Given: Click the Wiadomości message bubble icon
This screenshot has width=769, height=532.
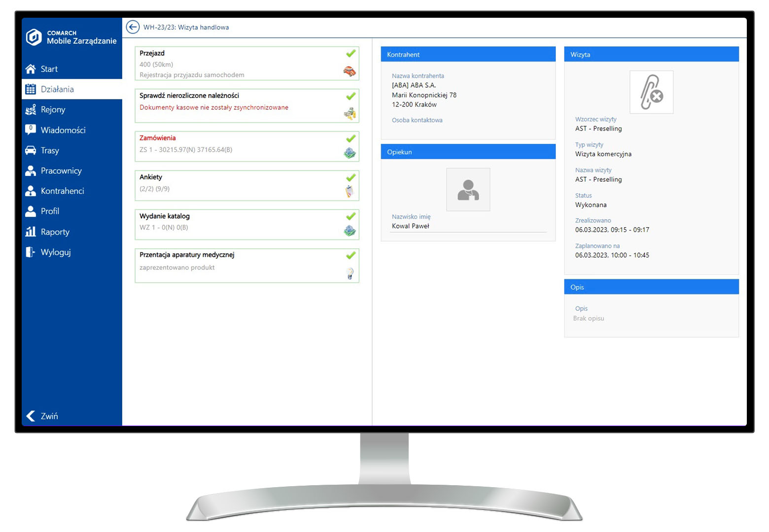Looking at the screenshot, I should coord(31,130).
